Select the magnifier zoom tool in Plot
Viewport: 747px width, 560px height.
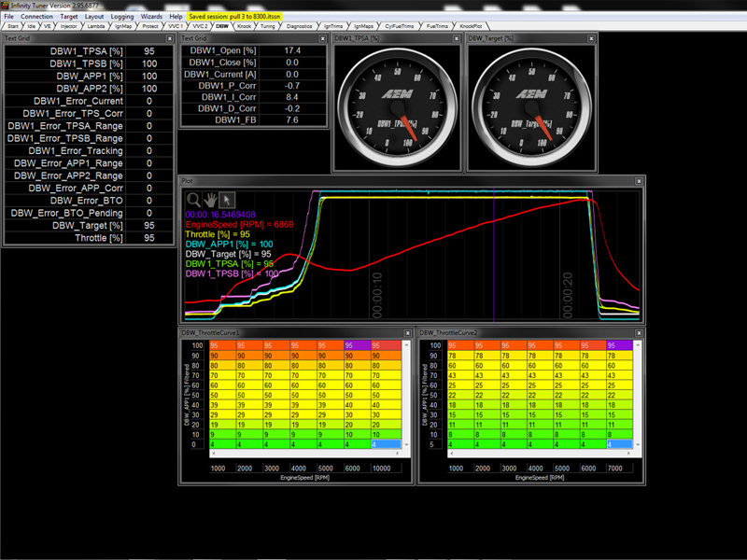[193, 200]
